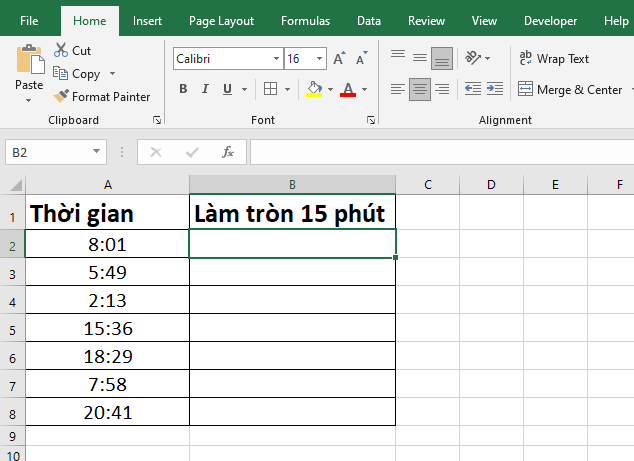The image size is (634, 461).
Task: Open Paste options dropdown arrow
Action: (28, 100)
